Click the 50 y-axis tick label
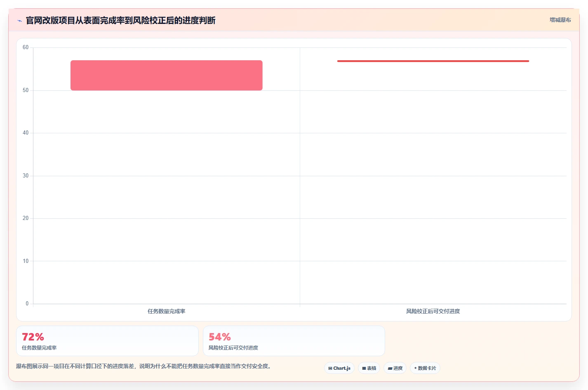The image size is (588, 390). 26,90
